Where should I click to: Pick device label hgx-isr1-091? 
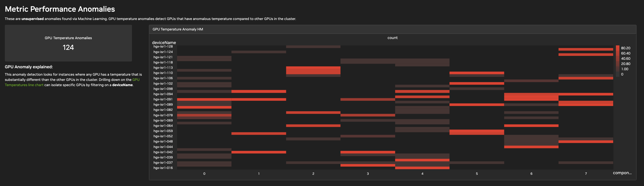[x=163, y=99]
